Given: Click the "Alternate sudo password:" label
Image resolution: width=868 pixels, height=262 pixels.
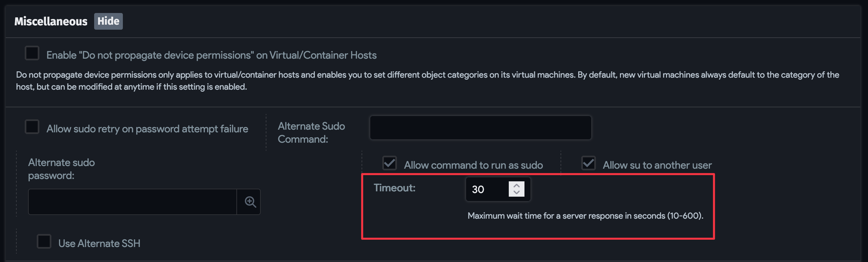Looking at the screenshot, I should [61, 169].
